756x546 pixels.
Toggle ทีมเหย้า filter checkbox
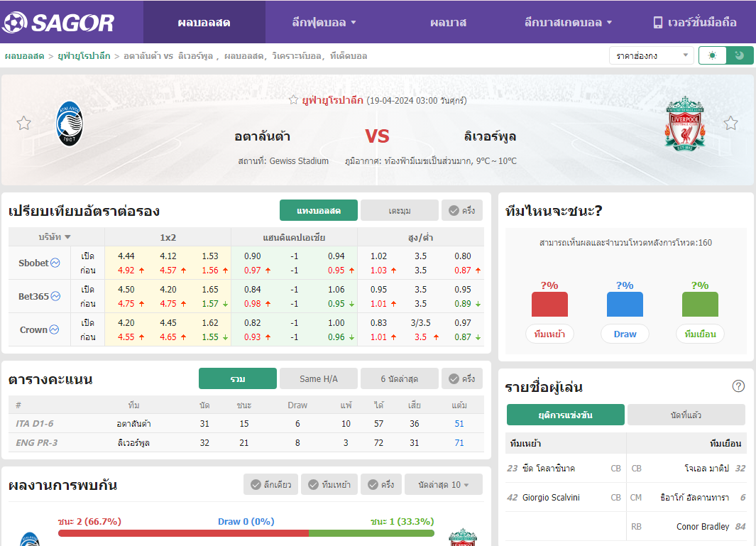click(329, 484)
